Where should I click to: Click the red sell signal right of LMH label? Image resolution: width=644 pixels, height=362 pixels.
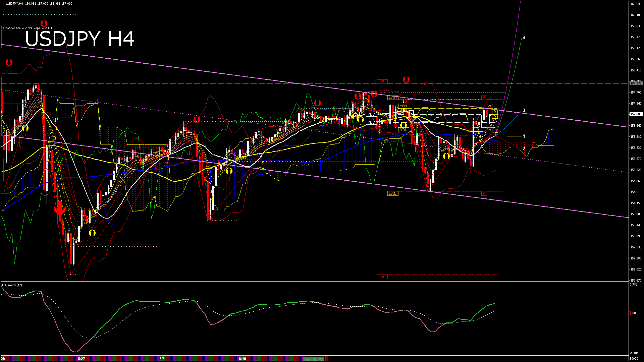coord(406,79)
